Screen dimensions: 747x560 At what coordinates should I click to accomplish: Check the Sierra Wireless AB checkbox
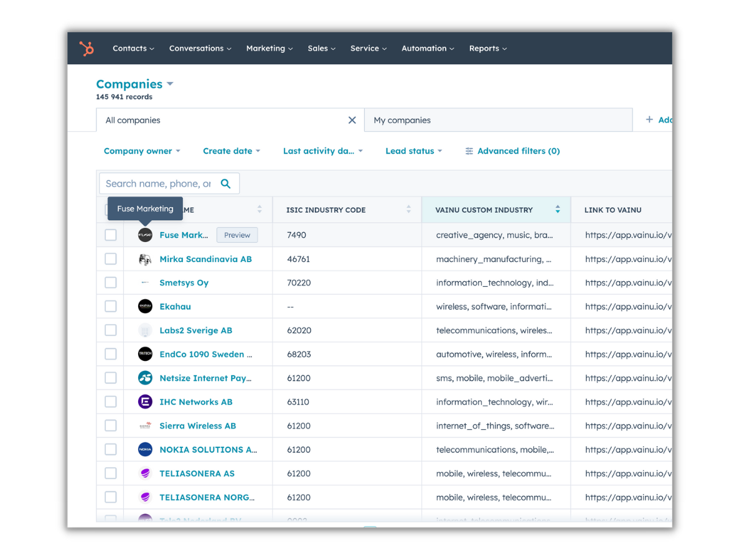pos(111,426)
